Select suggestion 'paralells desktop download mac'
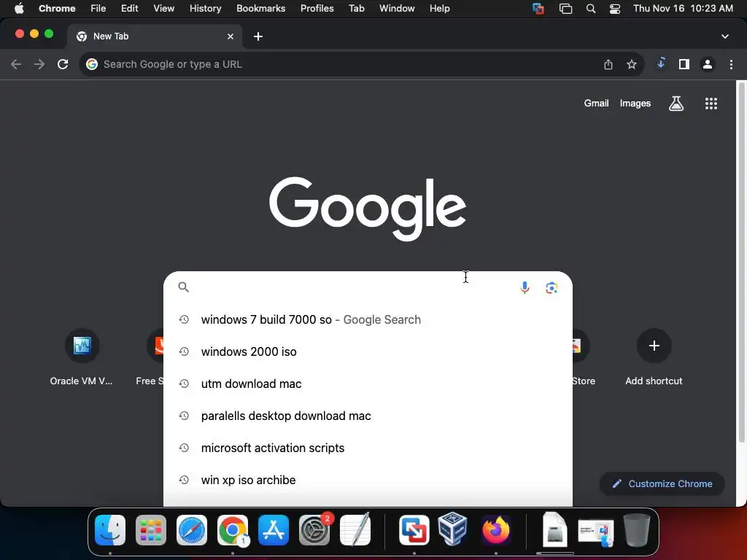 368,416
